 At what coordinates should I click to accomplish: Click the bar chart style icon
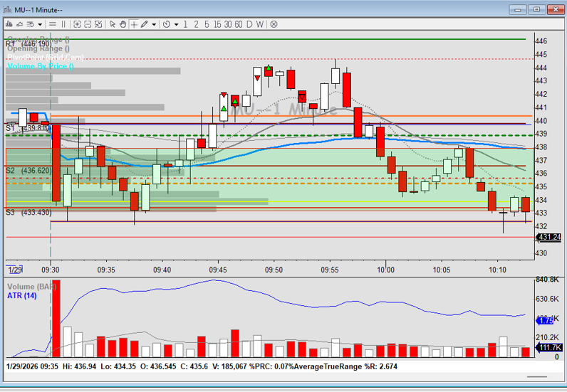(9, 24)
